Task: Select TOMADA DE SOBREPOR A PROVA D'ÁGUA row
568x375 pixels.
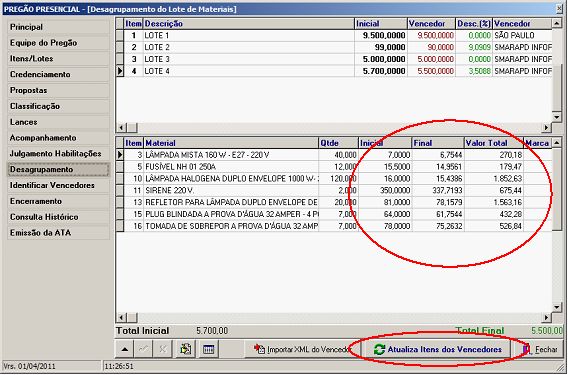Action: coord(334,226)
